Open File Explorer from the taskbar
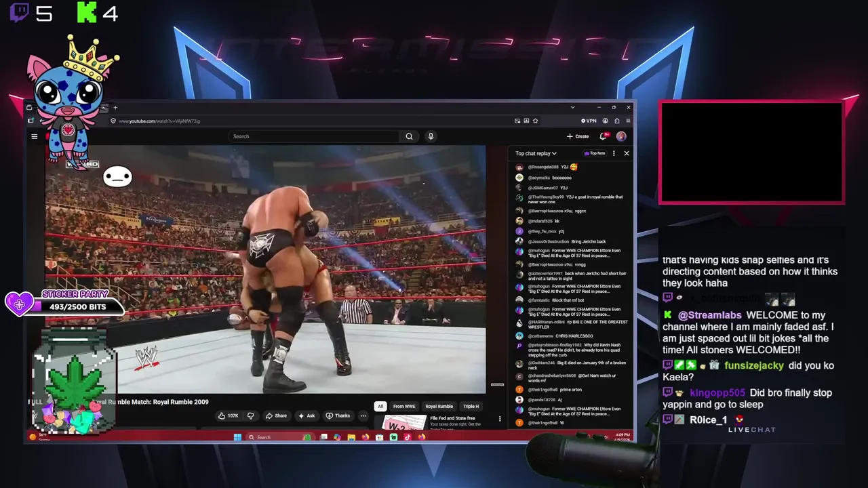868x488 pixels. [351, 437]
